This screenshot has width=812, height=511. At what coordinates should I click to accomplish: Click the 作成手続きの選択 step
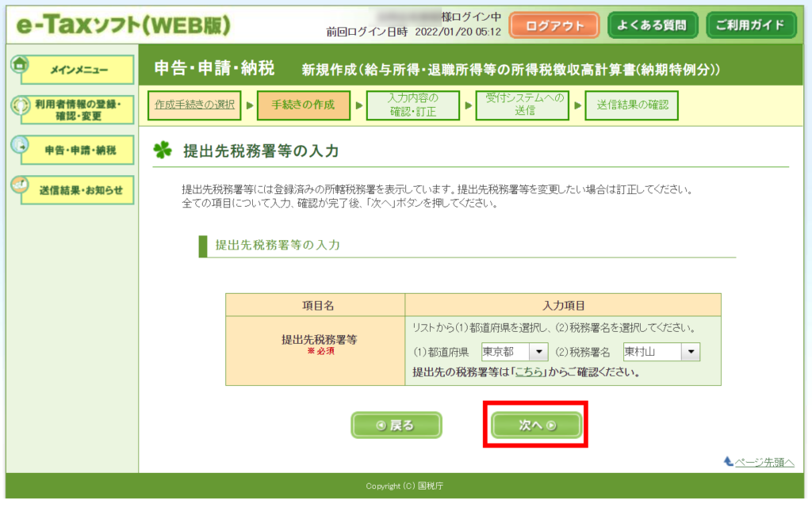pos(194,105)
